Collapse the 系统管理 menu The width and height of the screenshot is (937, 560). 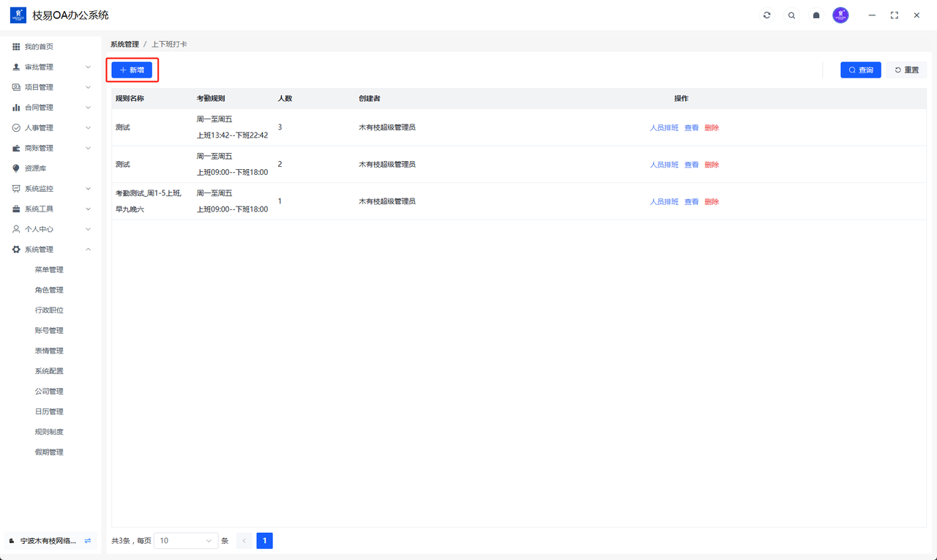pyautogui.click(x=51, y=250)
